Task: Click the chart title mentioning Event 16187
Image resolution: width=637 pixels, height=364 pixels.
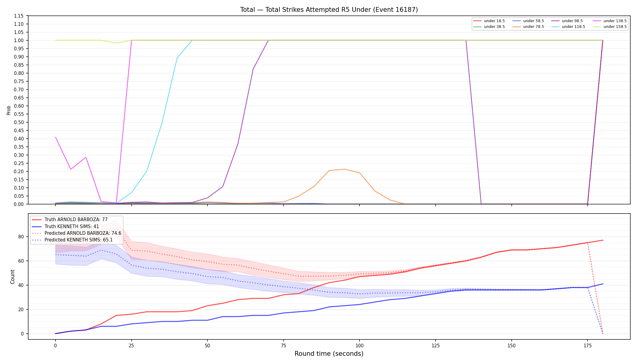Action: click(x=329, y=10)
